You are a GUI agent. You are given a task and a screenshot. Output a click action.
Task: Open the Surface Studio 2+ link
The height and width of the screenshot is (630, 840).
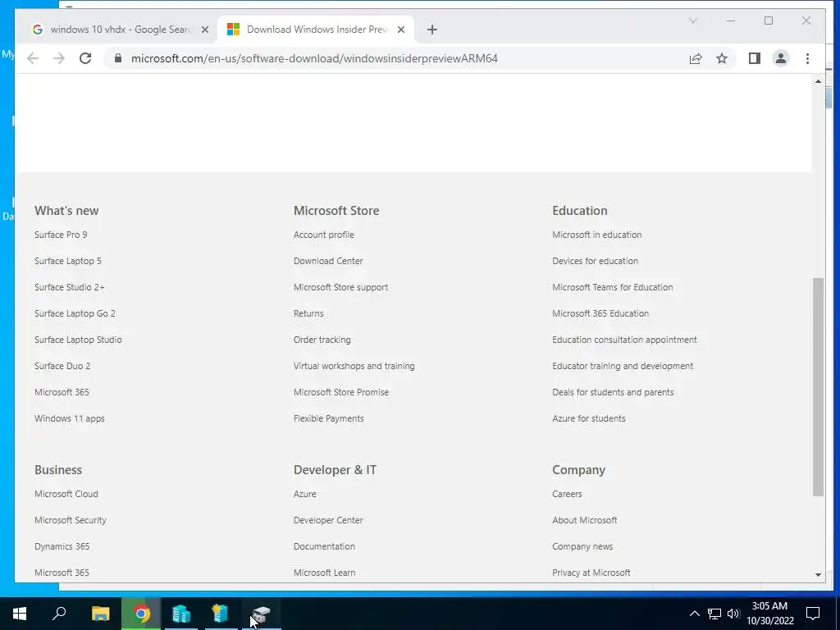point(69,287)
